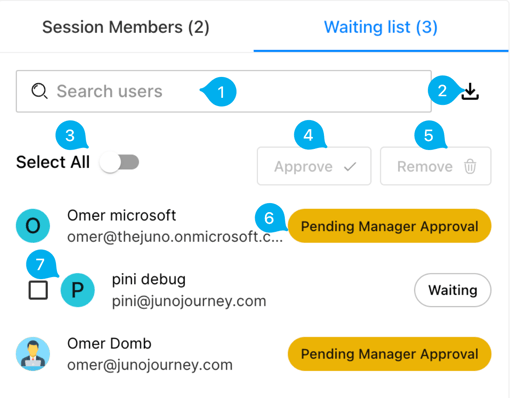Click the trash icon in Remove button
The height and width of the screenshot is (398, 516).
click(x=470, y=166)
